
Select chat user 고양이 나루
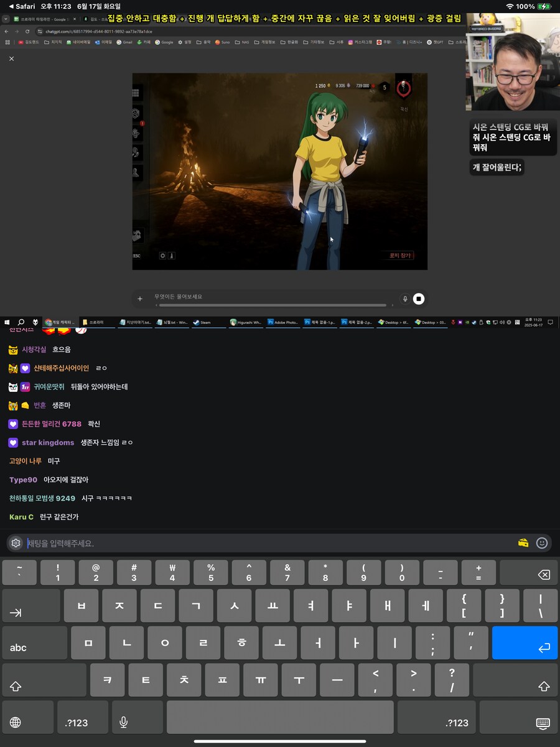point(26,461)
